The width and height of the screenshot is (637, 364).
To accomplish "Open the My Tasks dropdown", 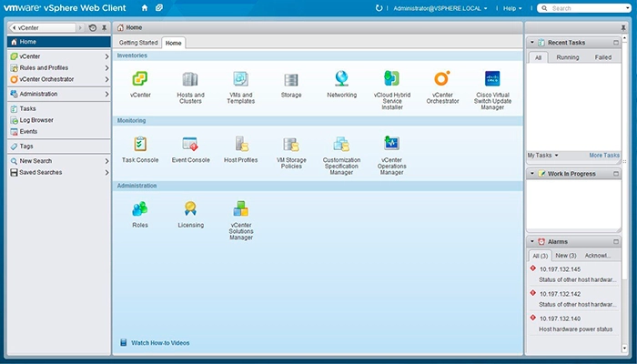I will coord(542,156).
